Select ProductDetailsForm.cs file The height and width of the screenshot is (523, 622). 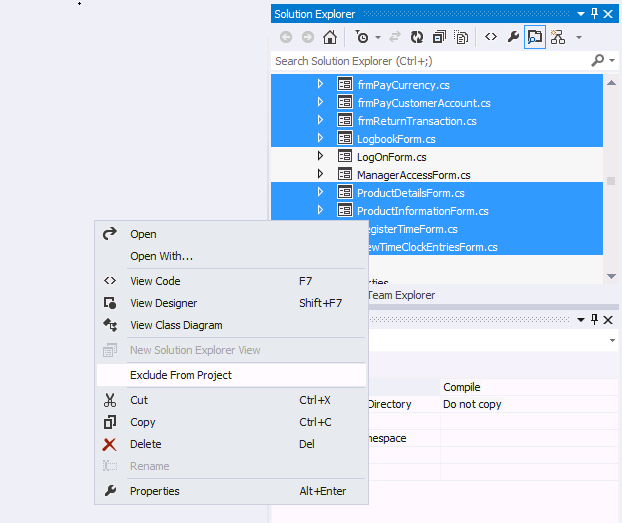click(411, 193)
